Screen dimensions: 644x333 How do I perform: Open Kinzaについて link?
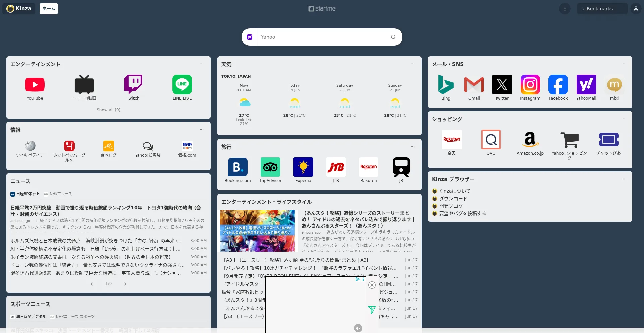coord(455,191)
